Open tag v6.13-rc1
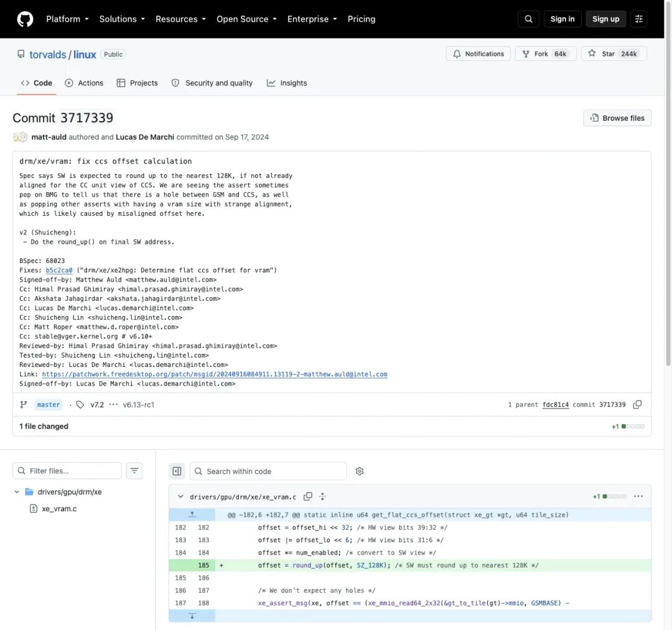 click(138, 405)
